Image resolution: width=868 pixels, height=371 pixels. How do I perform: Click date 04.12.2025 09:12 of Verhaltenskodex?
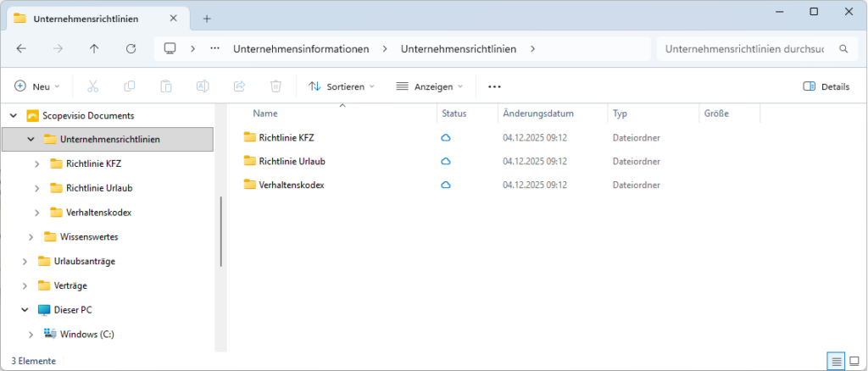click(x=535, y=185)
